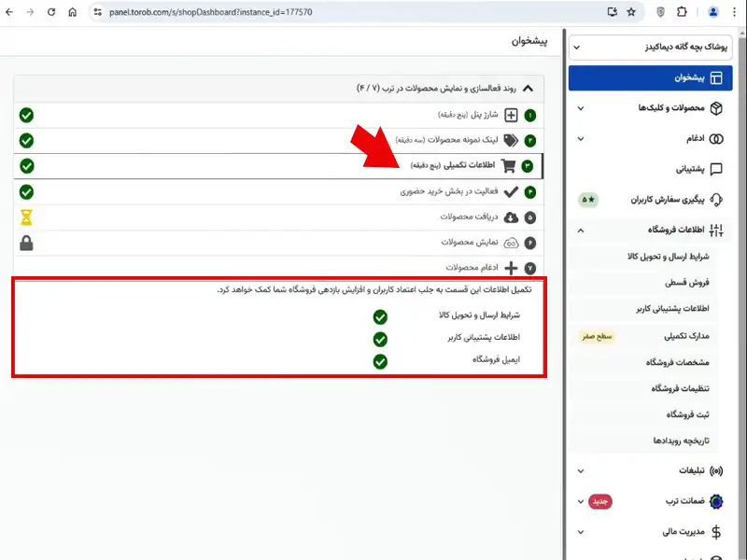Screen dimensions: 747x560
Task: Expand the محصولات و کلیک‌ها menu
Action: coord(650,108)
